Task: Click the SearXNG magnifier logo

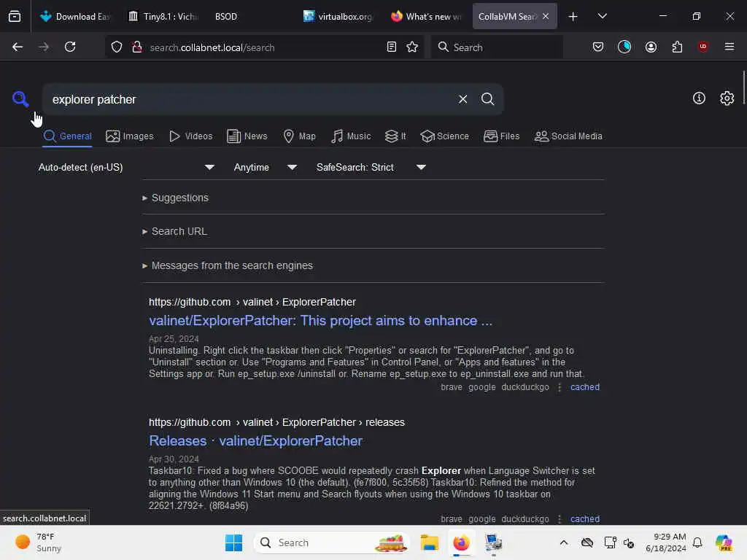Action: pos(20,98)
